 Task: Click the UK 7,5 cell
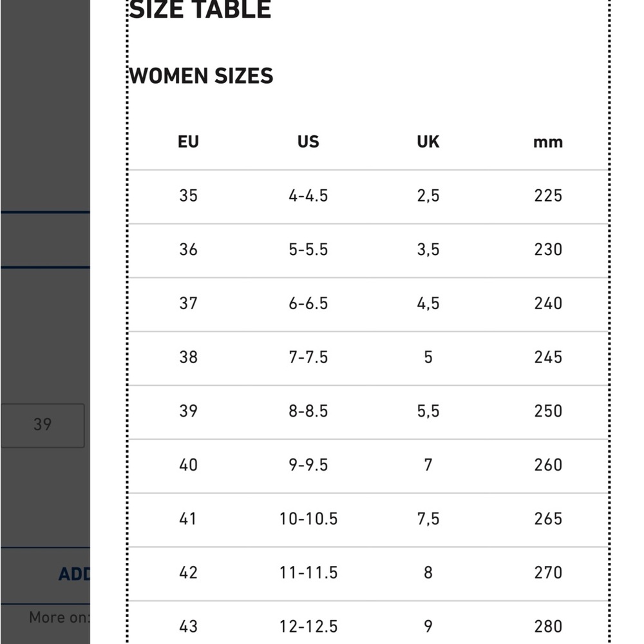point(428,519)
